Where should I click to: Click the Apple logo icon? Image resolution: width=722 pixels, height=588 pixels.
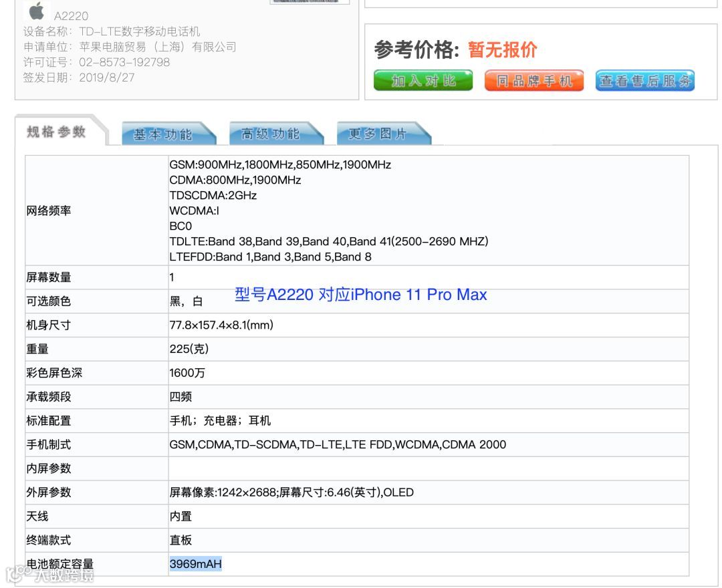click(36, 11)
